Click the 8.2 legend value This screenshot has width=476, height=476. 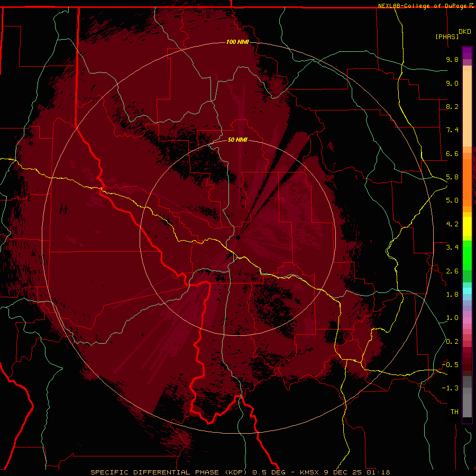pyautogui.click(x=452, y=106)
